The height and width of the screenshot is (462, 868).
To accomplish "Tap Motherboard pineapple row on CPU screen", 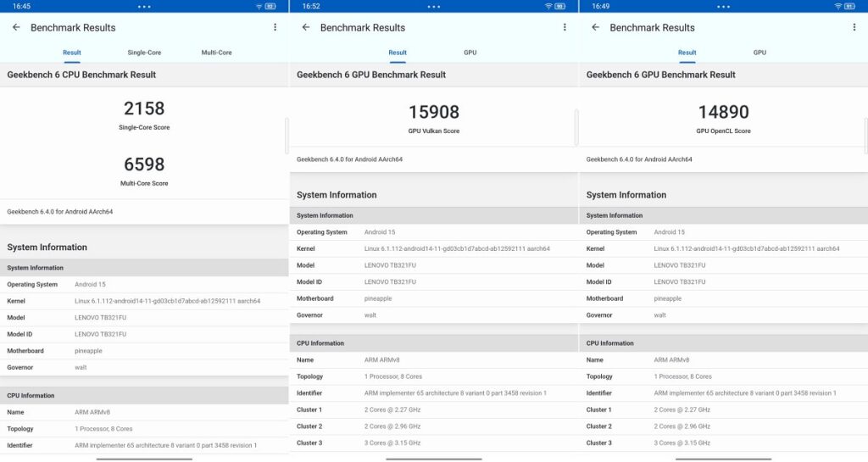I will (144, 351).
